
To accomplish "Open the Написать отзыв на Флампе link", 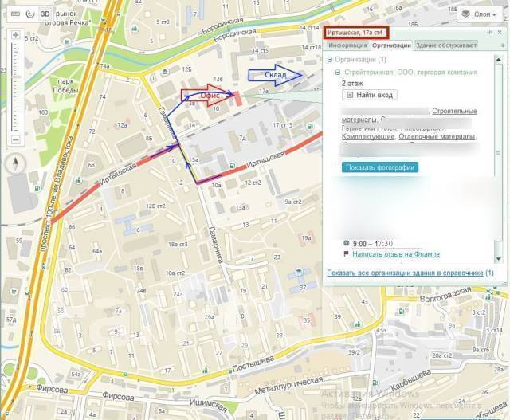I will pyautogui.click(x=396, y=254).
